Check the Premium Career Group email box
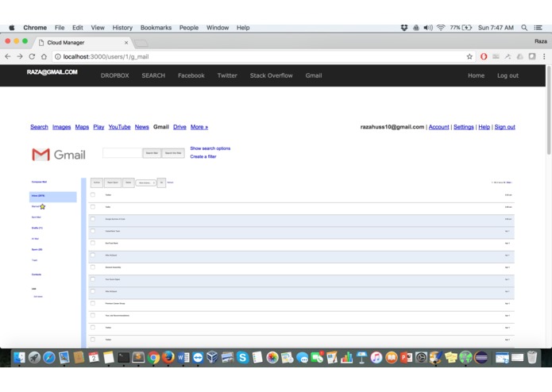 point(93,303)
